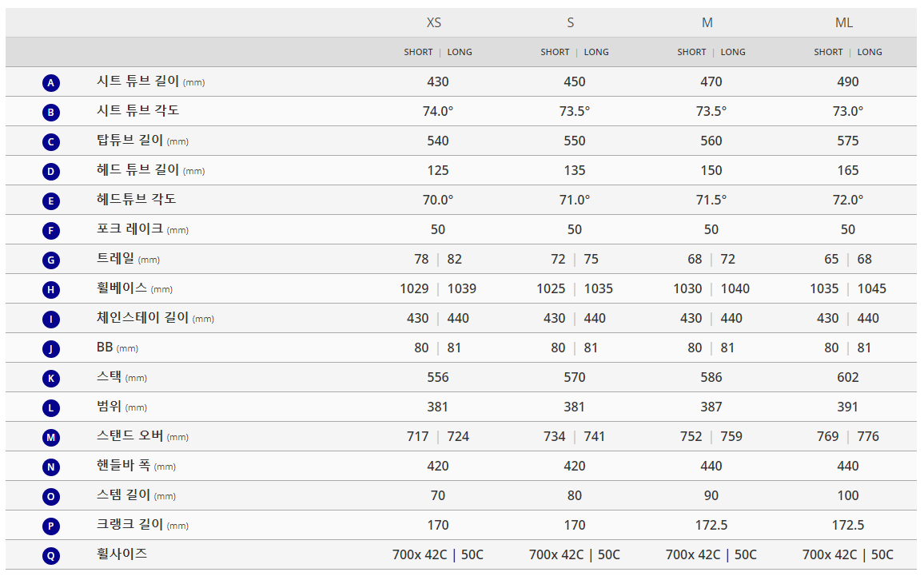Viewport: 924px width, 576px height.
Task: Click the circled E head tube angle badge
Action: click(x=50, y=201)
